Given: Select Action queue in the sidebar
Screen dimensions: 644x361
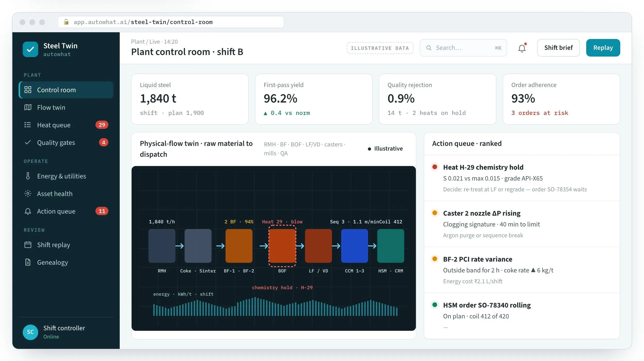Looking at the screenshot, I should pos(66,211).
